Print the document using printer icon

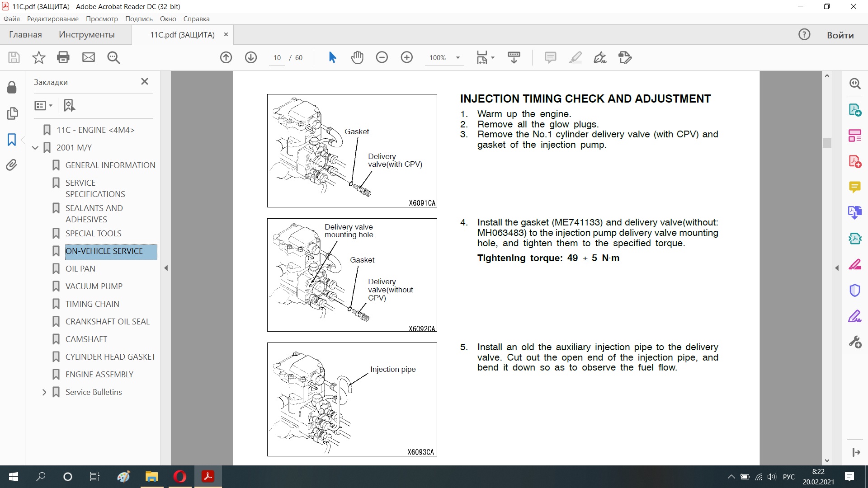point(63,57)
